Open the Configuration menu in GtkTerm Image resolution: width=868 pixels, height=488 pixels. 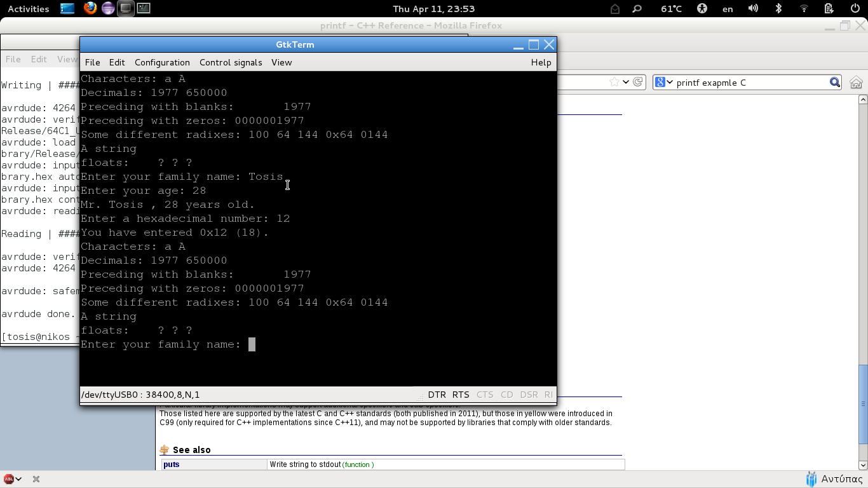(x=162, y=62)
